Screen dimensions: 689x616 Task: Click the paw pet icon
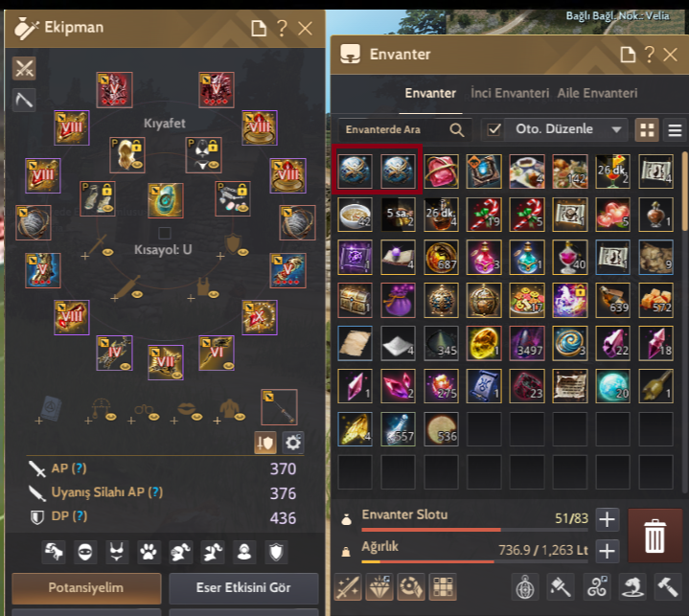(x=149, y=552)
